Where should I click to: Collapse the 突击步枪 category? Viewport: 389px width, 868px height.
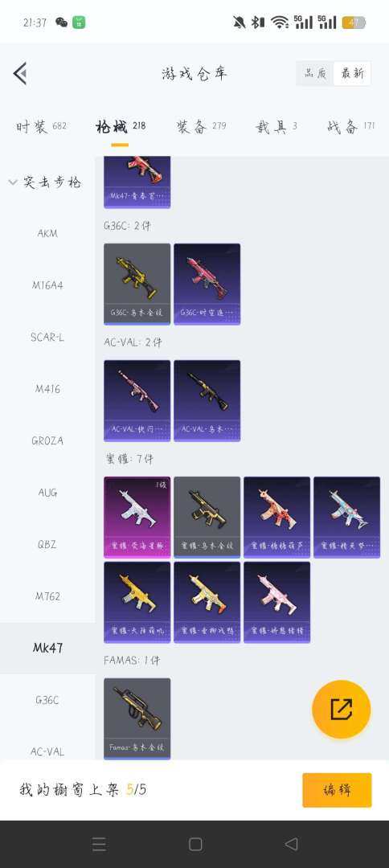pos(45,182)
